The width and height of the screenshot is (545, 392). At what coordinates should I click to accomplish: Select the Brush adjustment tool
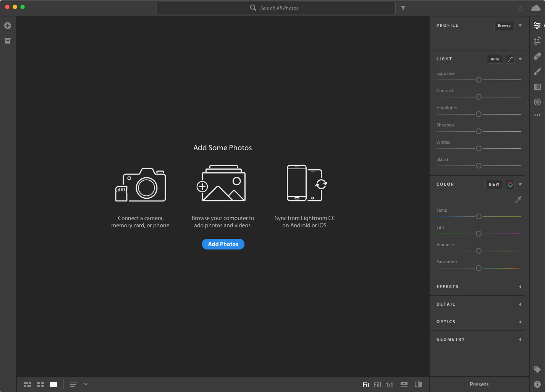pyautogui.click(x=537, y=71)
